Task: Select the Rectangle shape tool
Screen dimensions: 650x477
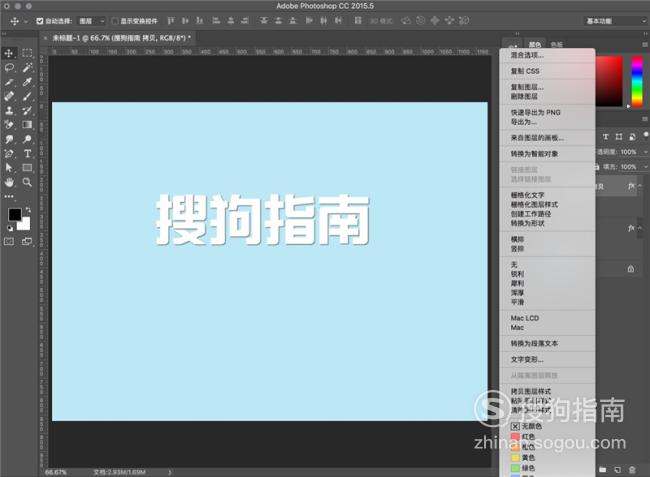Action: pyautogui.click(x=27, y=168)
